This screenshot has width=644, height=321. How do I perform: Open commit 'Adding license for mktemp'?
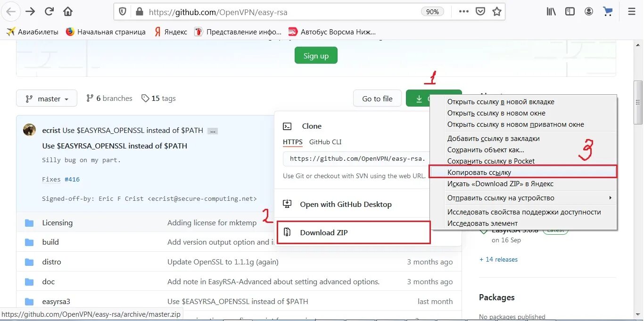pos(212,222)
